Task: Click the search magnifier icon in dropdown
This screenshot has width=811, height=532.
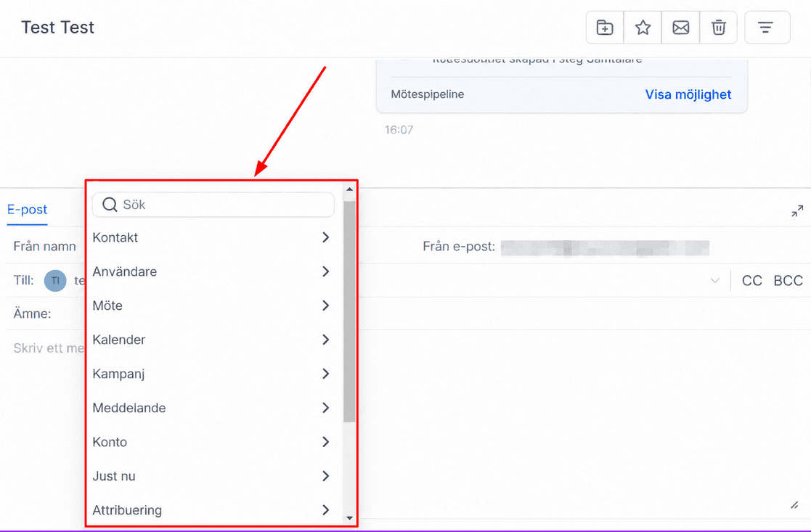Action: [x=110, y=205]
